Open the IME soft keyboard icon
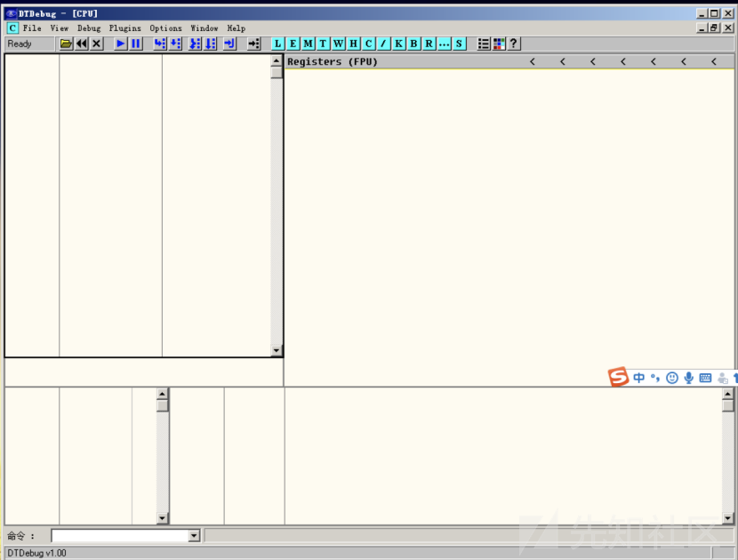Viewport: 738px width, 560px height. (705, 378)
